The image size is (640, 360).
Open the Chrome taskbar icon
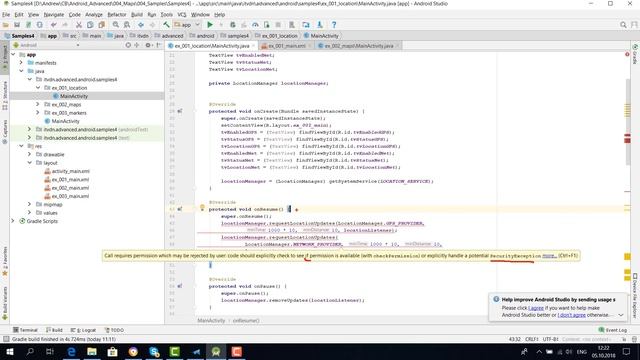[133, 351]
